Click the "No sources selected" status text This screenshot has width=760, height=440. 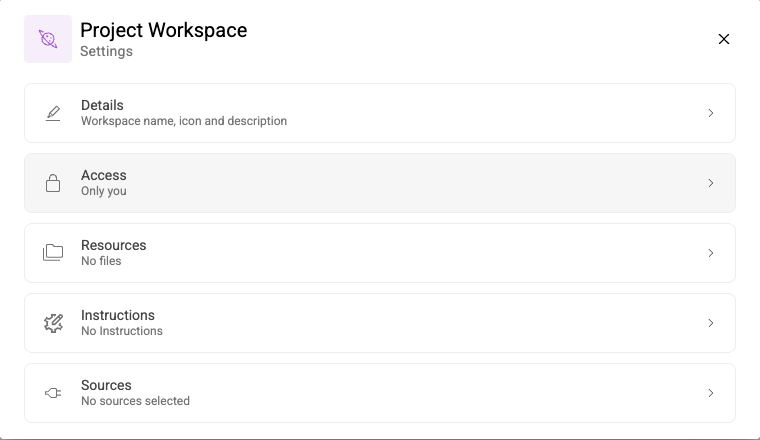(x=135, y=401)
